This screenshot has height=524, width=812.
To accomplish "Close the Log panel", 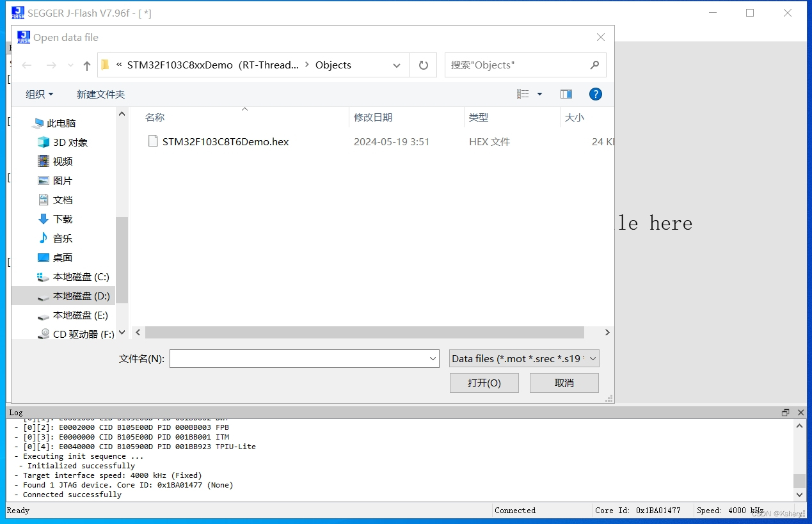I will pyautogui.click(x=800, y=413).
